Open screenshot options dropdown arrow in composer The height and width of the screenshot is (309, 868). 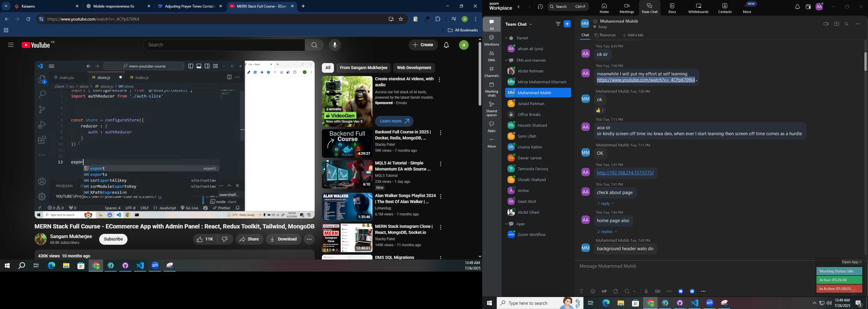point(634,291)
